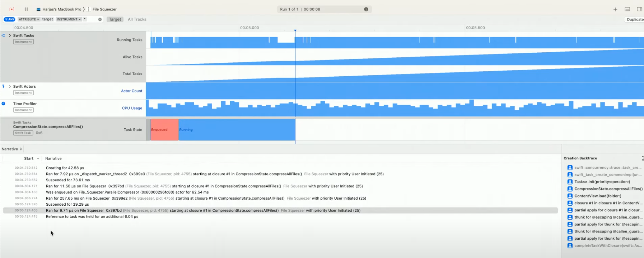Select the 'Suspended for 29.29 µs' row

[x=280, y=204]
